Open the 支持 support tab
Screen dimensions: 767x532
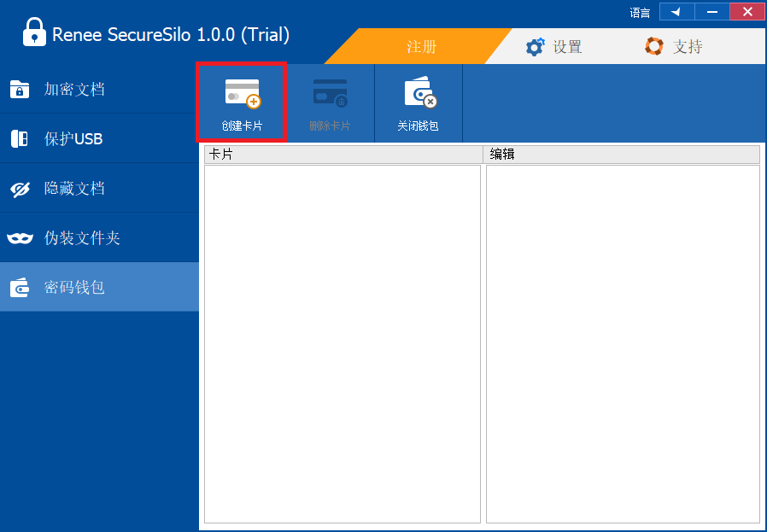point(674,46)
